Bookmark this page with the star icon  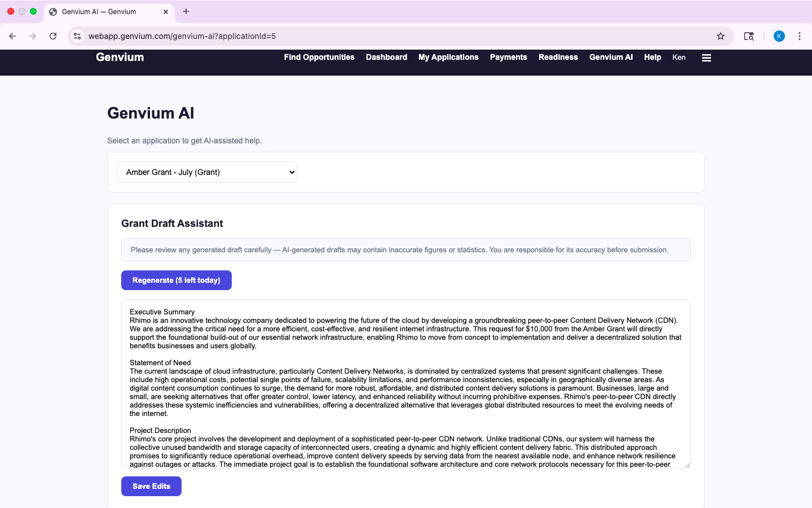721,36
